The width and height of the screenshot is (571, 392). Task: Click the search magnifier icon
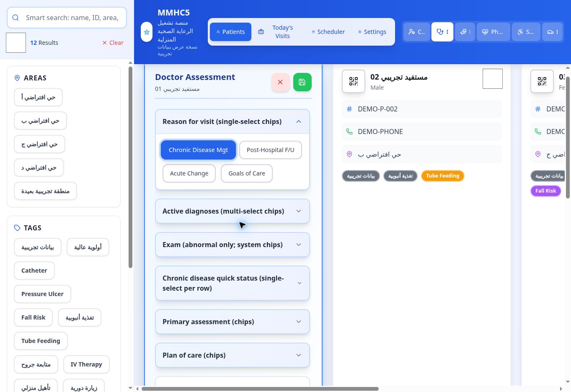coord(16,18)
